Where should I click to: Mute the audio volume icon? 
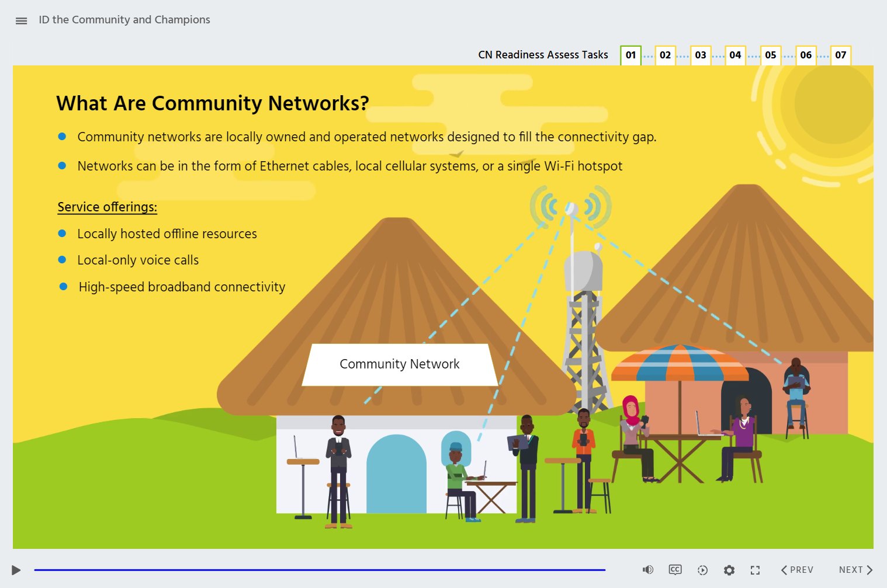click(x=648, y=570)
